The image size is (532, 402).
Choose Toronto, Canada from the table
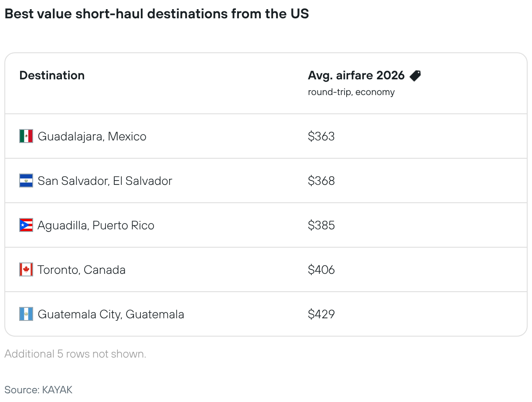[82, 270]
